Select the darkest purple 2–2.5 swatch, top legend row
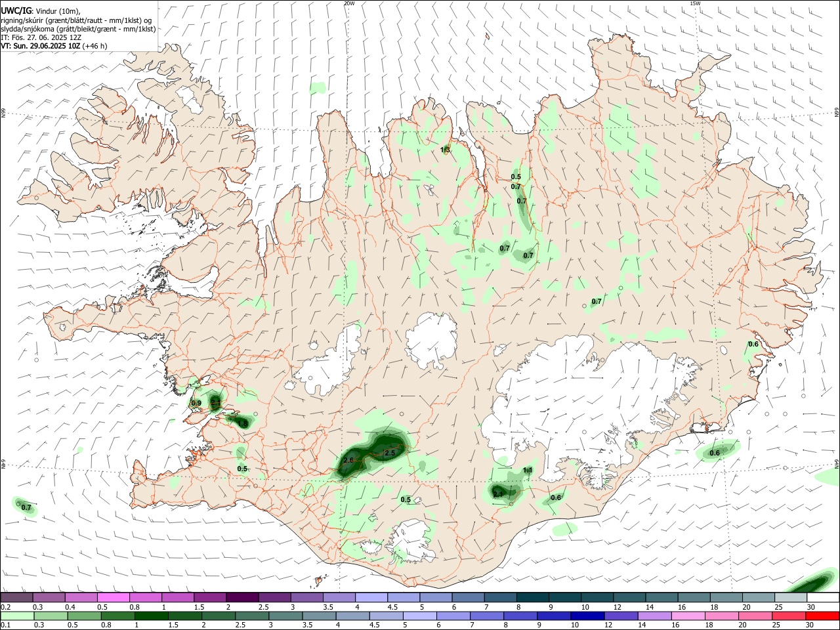Screen dimensions: 840x630 point(241,597)
